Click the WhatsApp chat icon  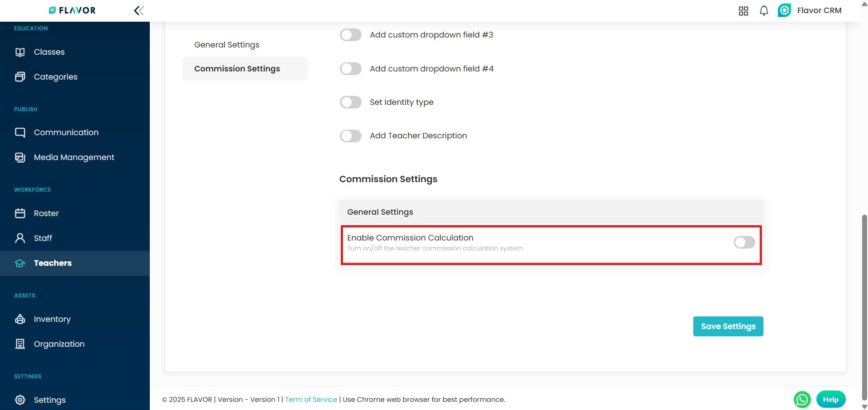[x=802, y=400]
